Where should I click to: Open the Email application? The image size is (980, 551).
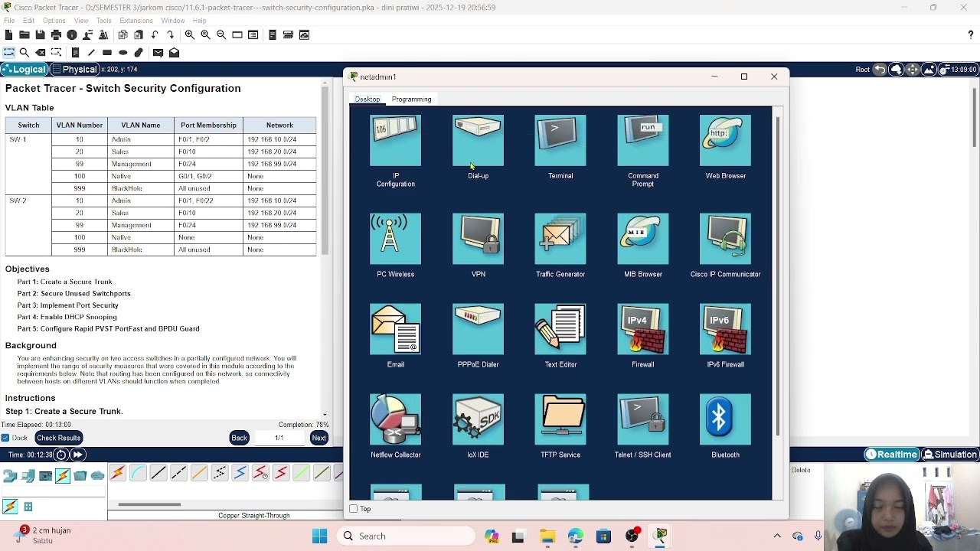(395, 329)
